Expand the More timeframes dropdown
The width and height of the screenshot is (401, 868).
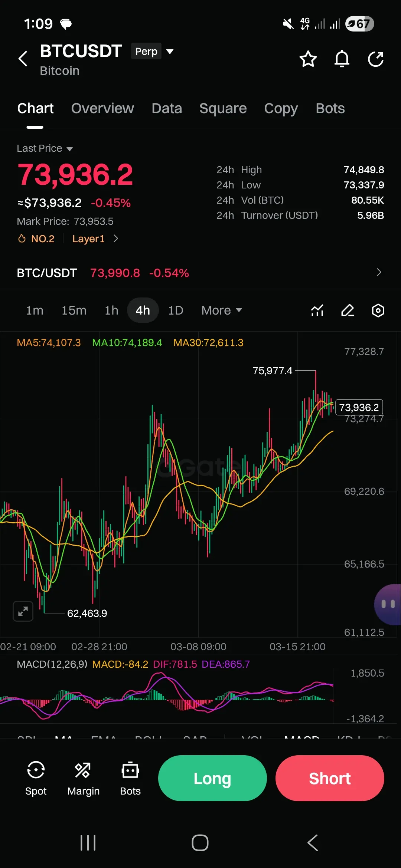tap(222, 310)
